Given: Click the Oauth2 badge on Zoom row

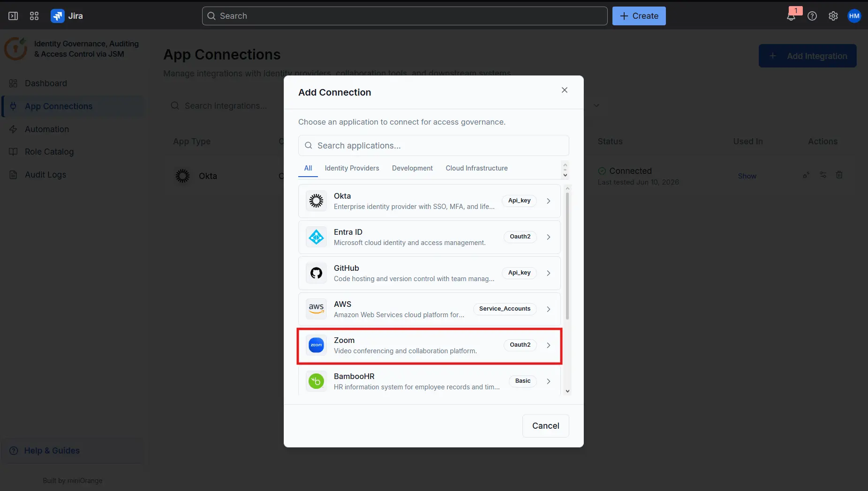Looking at the screenshot, I should (520, 345).
